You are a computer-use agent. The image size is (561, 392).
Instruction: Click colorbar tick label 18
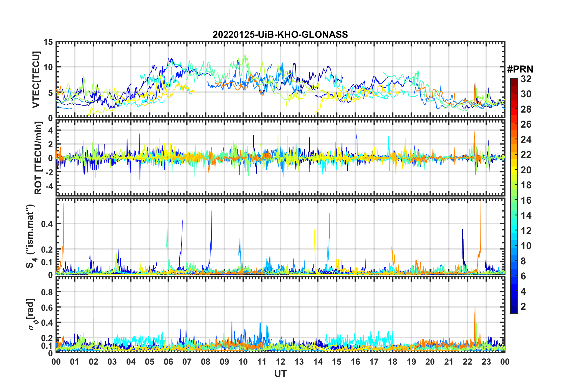point(526,185)
